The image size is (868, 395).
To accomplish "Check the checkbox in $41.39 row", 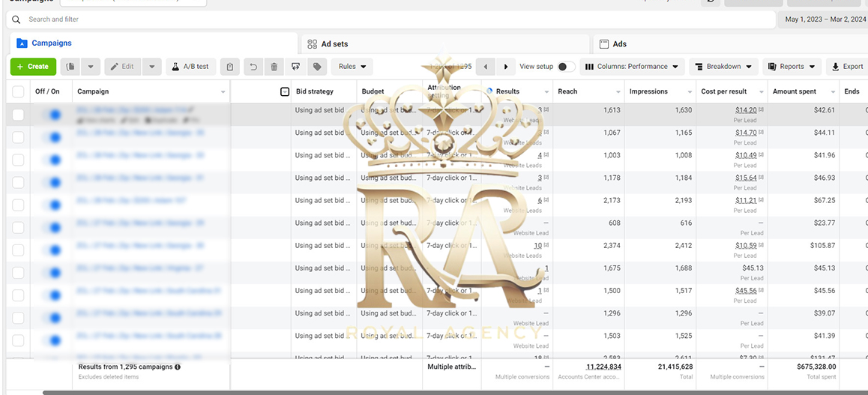I will pyautogui.click(x=18, y=340).
